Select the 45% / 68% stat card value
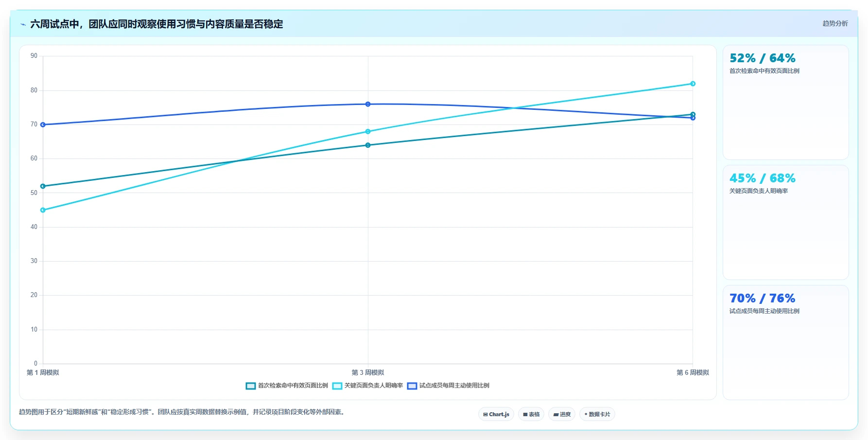The width and height of the screenshot is (868, 440). [763, 178]
